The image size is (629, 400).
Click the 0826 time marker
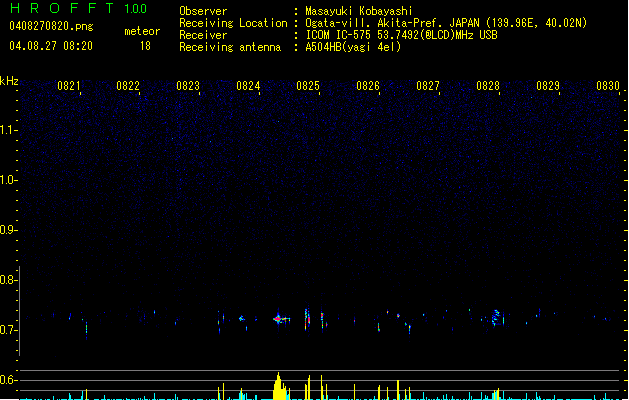[x=368, y=86]
